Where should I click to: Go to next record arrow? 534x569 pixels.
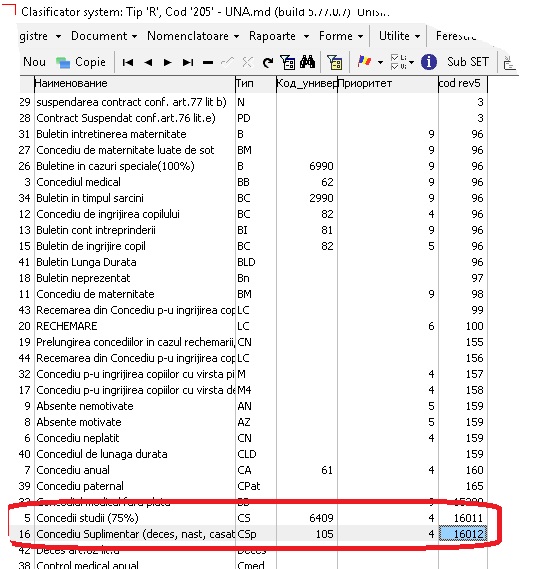click(x=168, y=62)
